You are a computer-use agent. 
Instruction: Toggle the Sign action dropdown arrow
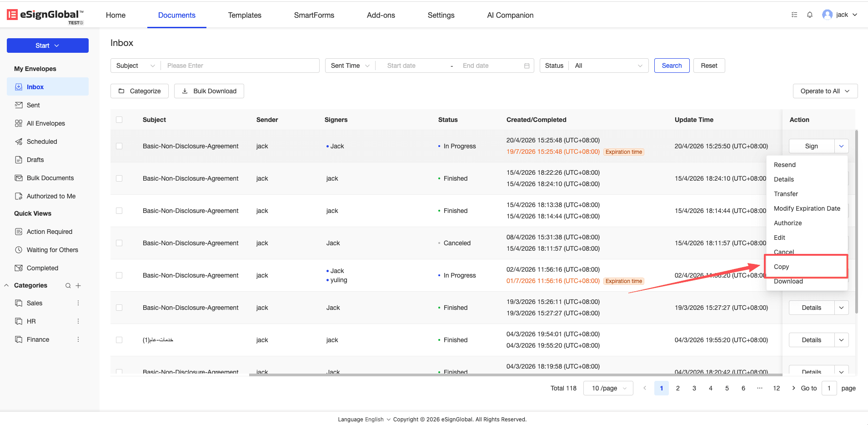(842, 146)
